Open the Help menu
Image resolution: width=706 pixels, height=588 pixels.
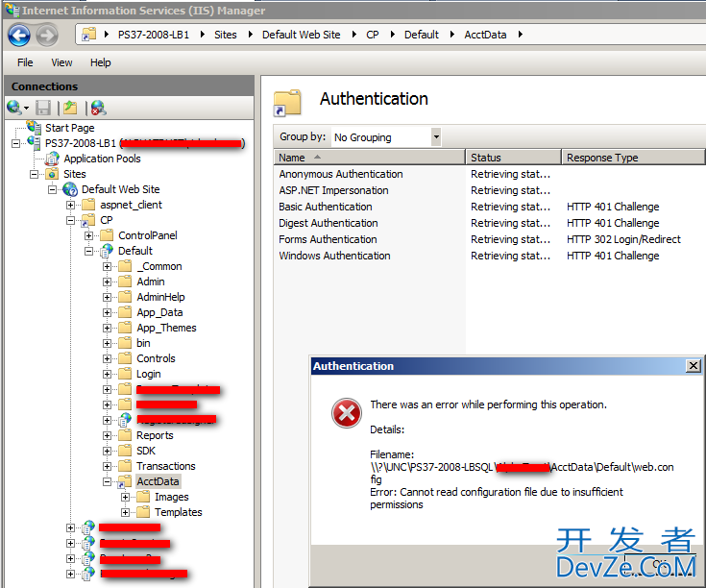101,62
